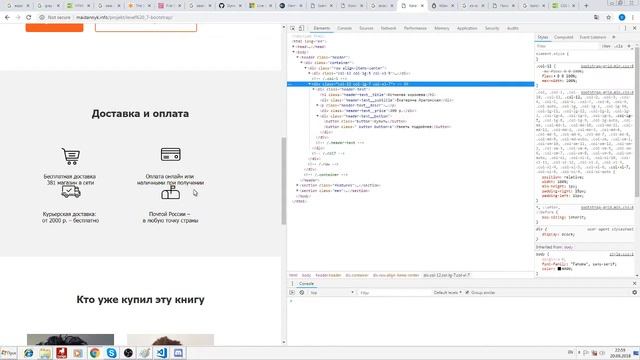
Task: Open console settings gear icon
Action: point(634,293)
